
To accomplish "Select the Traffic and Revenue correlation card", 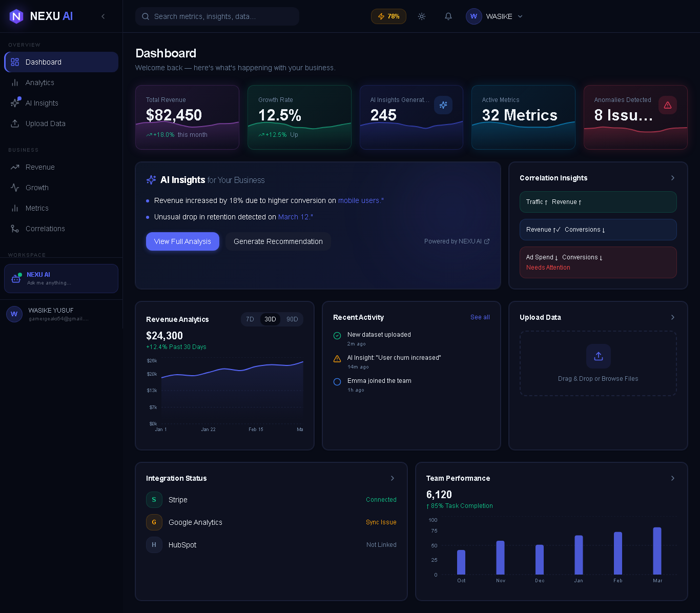I will click(x=598, y=202).
